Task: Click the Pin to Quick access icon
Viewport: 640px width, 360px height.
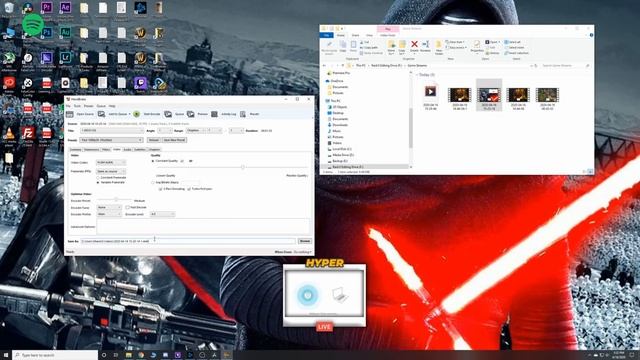Action: tap(329, 44)
